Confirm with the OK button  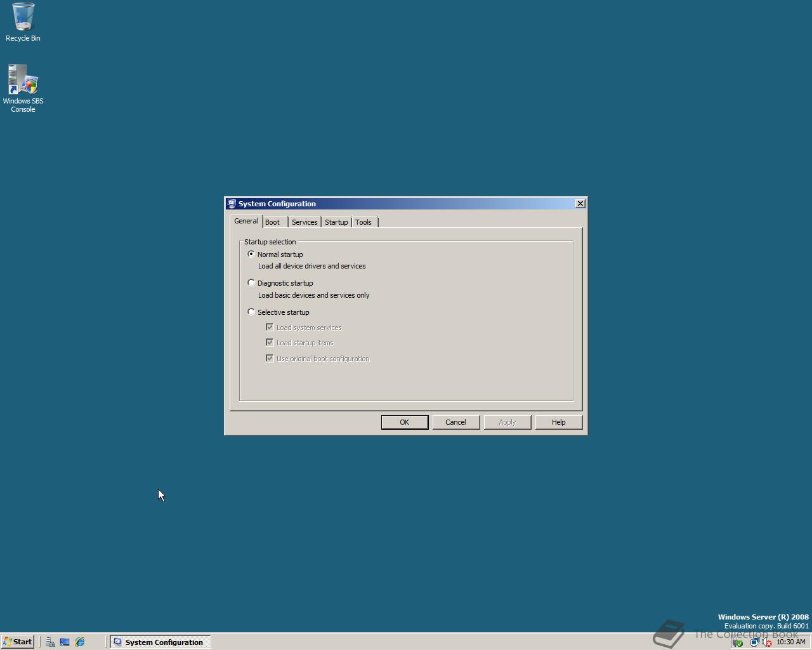[x=405, y=422]
